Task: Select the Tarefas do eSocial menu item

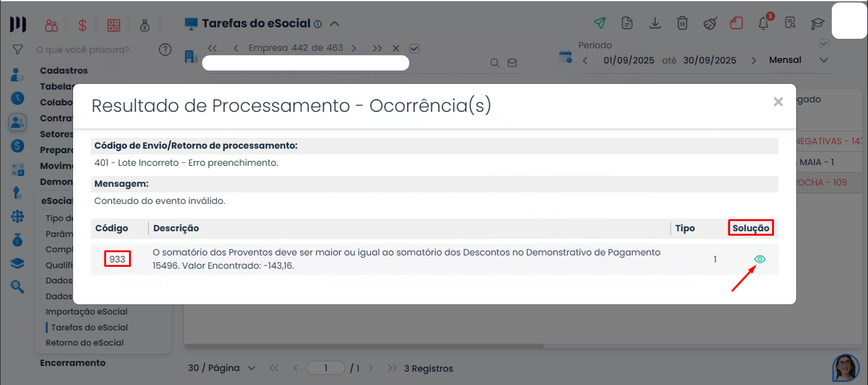Action: tap(90, 328)
